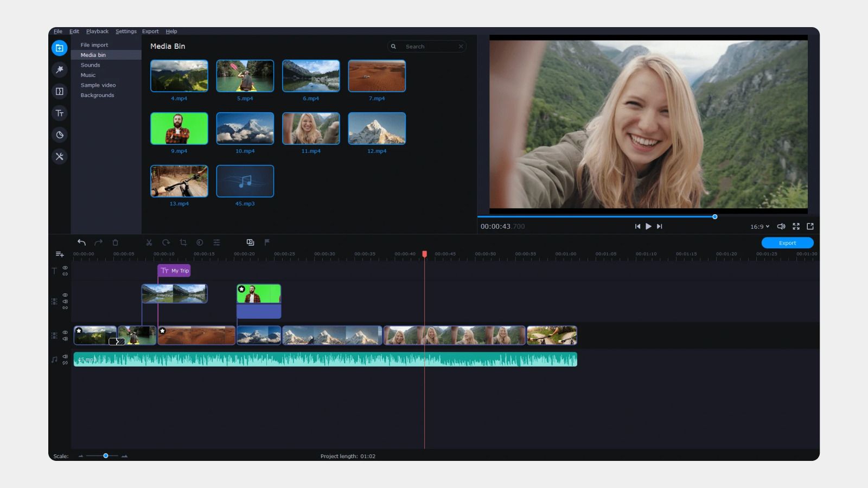This screenshot has height=488, width=868.
Task: Open clip Rotation tool on toolbar
Action: pyautogui.click(x=166, y=242)
